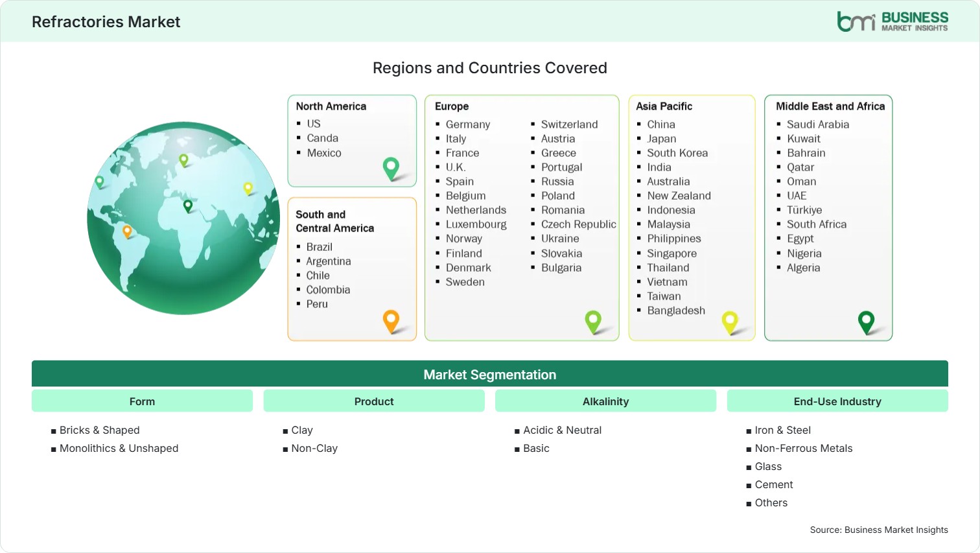Click Basic under Alkalinity

[536, 449]
